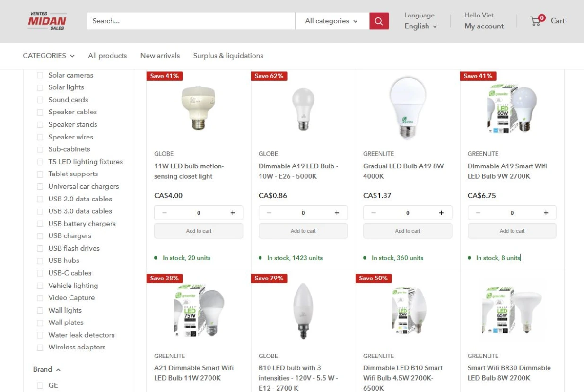Open the CATEGORIES menu
The width and height of the screenshot is (584, 392).
(49, 56)
